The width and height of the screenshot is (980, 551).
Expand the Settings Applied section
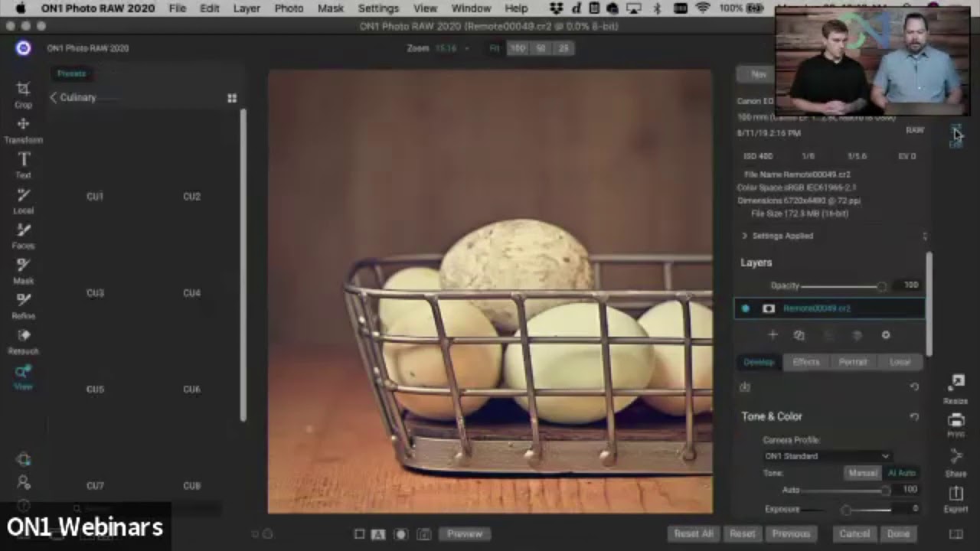click(x=744, y=236)
